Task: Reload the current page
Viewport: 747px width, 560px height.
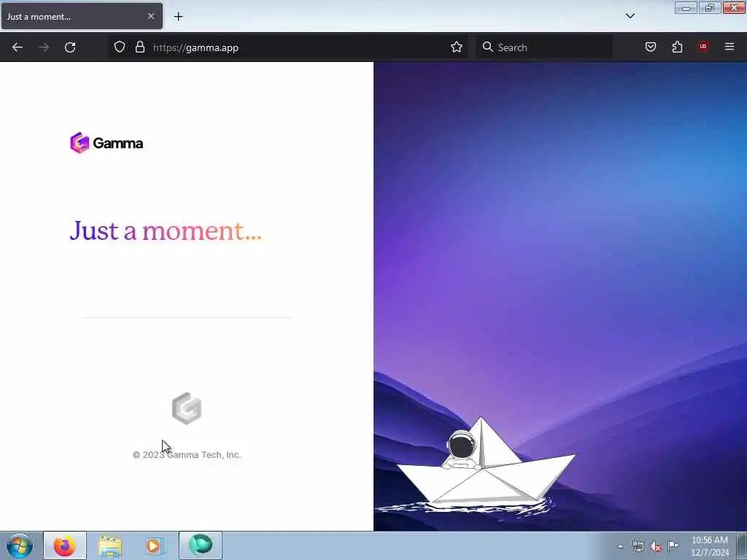Action: pyautogui.click(x=70, y=47)
